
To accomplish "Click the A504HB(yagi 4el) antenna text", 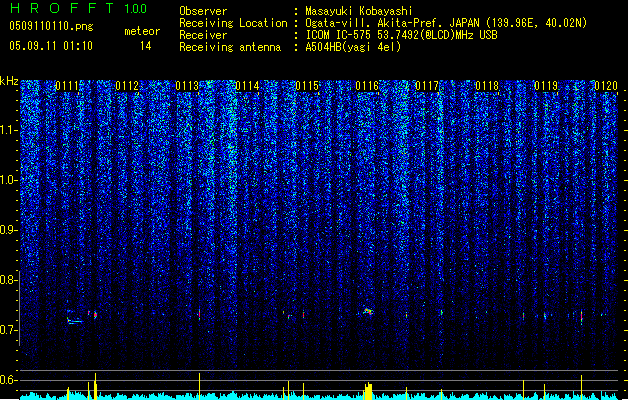I will point(353,47).
